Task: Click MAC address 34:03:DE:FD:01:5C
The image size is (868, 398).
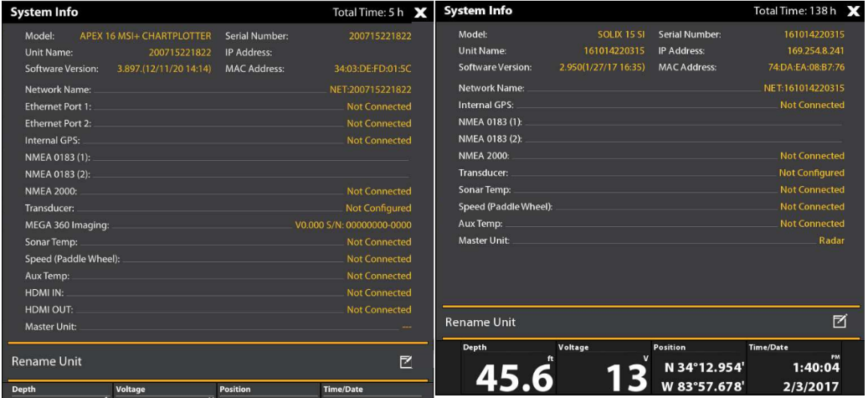Action: coord(372,70)
